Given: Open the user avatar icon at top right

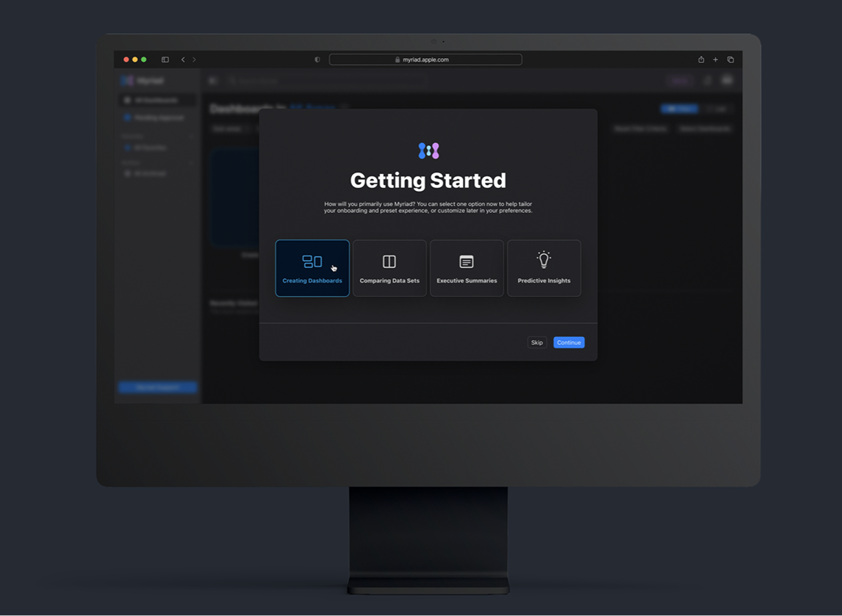Looking at the screenshot, I should [727, 80].
